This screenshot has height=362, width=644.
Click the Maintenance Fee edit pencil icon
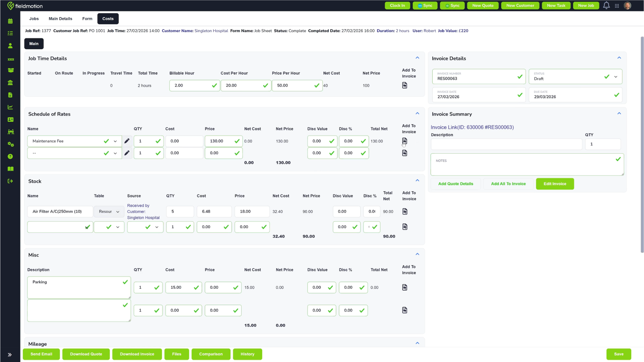[127, 141]
